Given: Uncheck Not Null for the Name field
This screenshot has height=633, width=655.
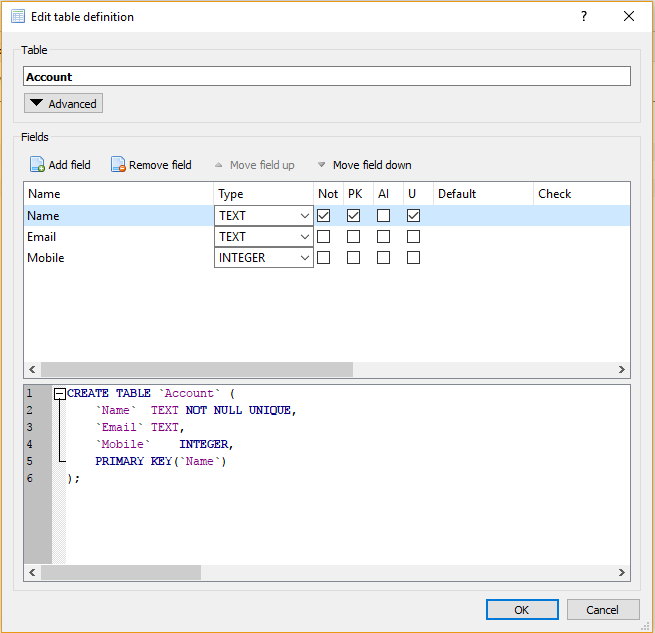Looking at the screenshot, I should (x=323, y=216).
